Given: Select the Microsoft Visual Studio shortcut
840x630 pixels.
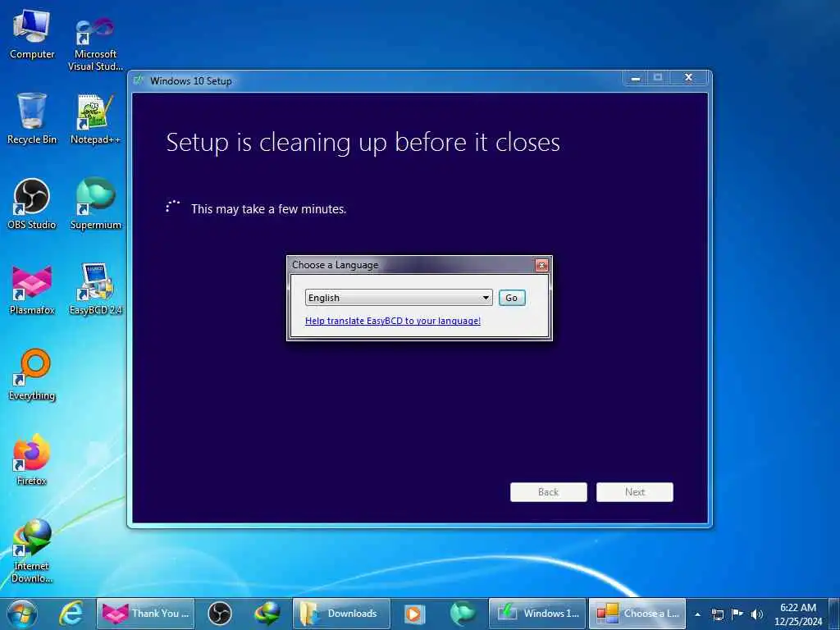Looking at the screenshot, I should pos(95,43).
